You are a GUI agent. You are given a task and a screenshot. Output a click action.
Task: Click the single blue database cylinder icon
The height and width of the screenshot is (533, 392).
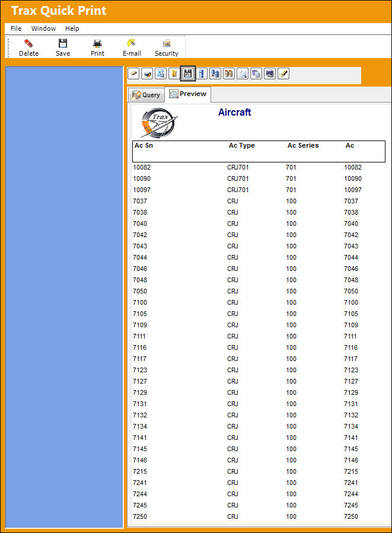(x=202, y=74)
